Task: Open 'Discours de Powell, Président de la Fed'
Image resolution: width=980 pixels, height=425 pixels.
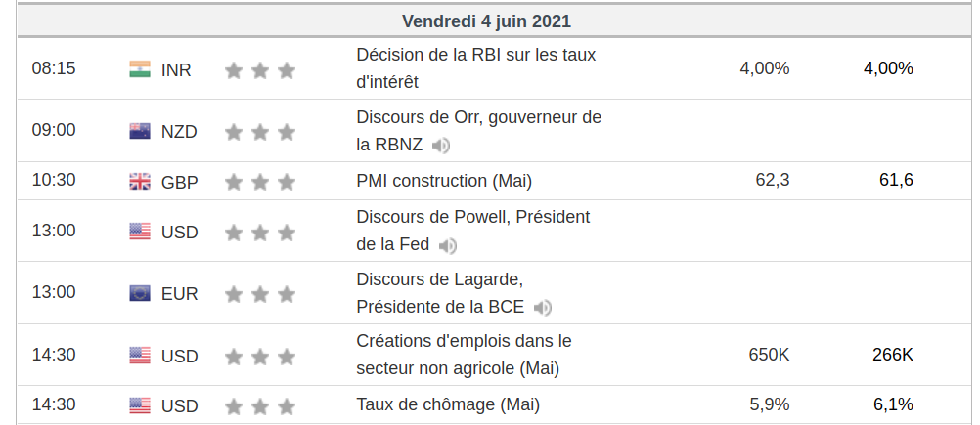Action: click(473, 231)
